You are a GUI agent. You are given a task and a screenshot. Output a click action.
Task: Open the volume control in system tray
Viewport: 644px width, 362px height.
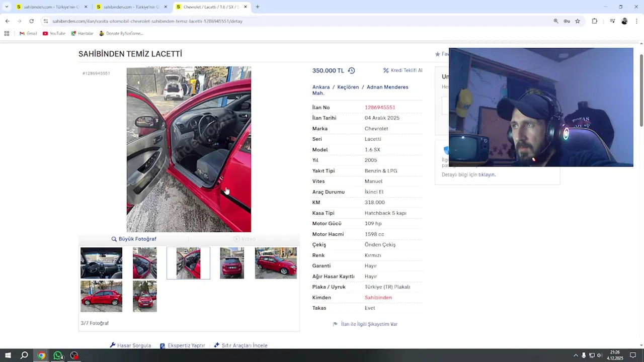tap(599, 355)
